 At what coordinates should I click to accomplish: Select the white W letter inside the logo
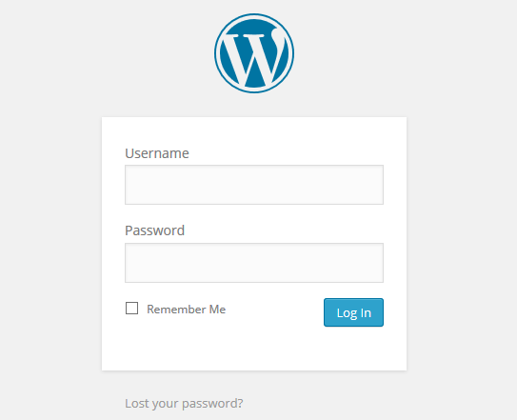click(253, 58)
